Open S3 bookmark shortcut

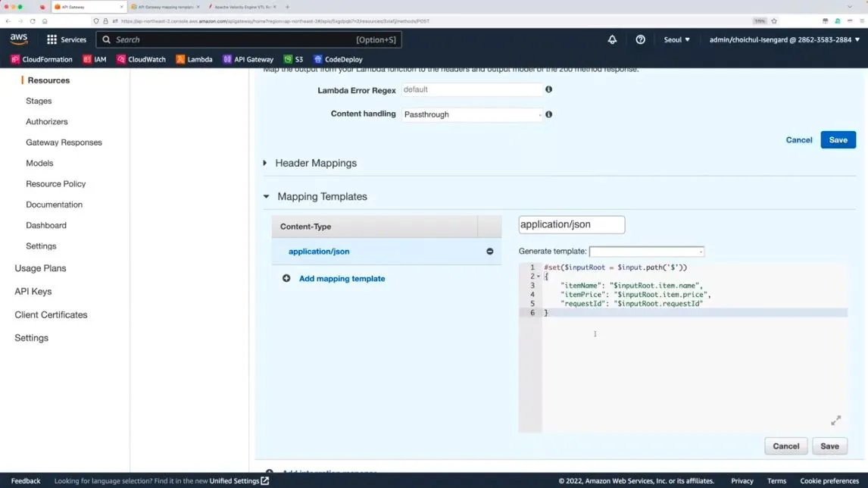[x=293, y=59]
